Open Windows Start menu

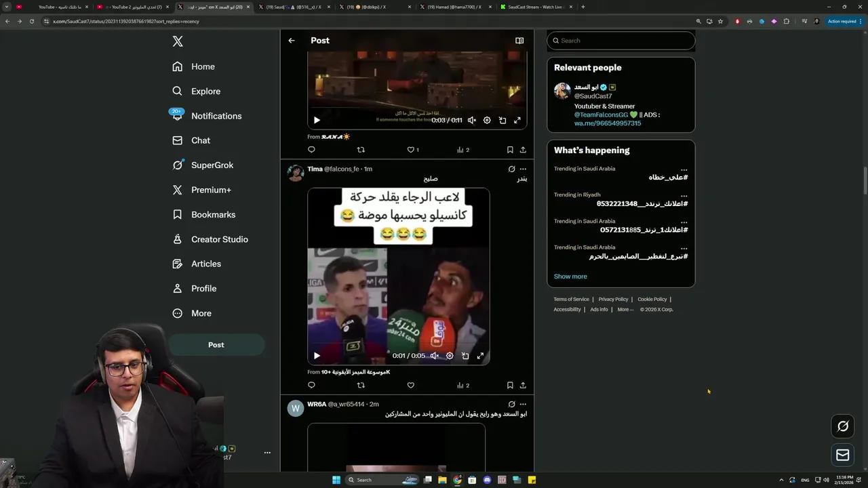336,480
